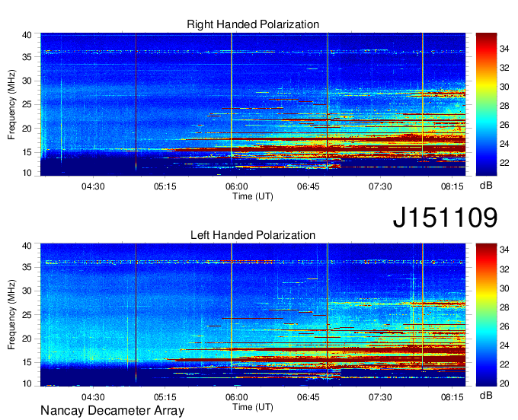Click the 40 MHz tick of left-handed plot

click(x=27, y=246)
